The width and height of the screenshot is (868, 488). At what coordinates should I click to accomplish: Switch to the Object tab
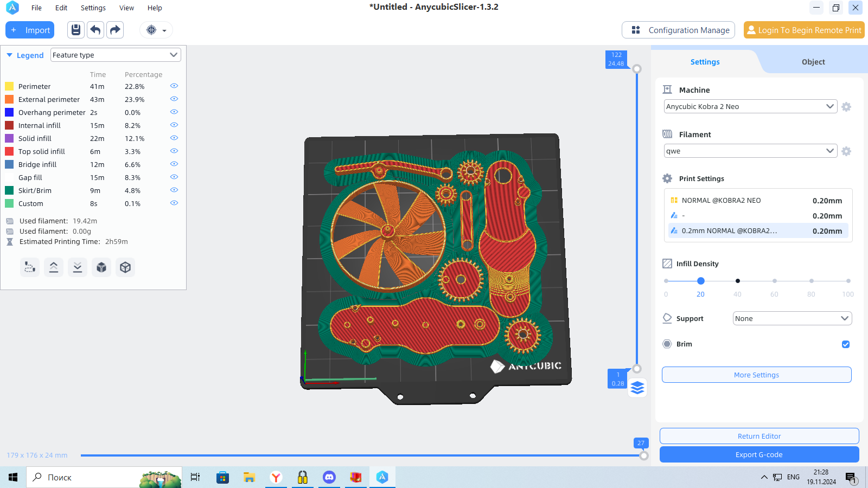[x=813, y=62]
